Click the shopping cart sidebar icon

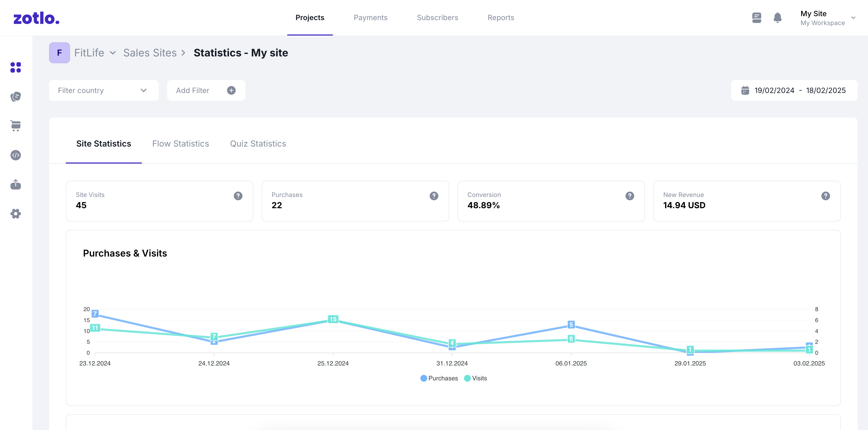coord(15,126)
